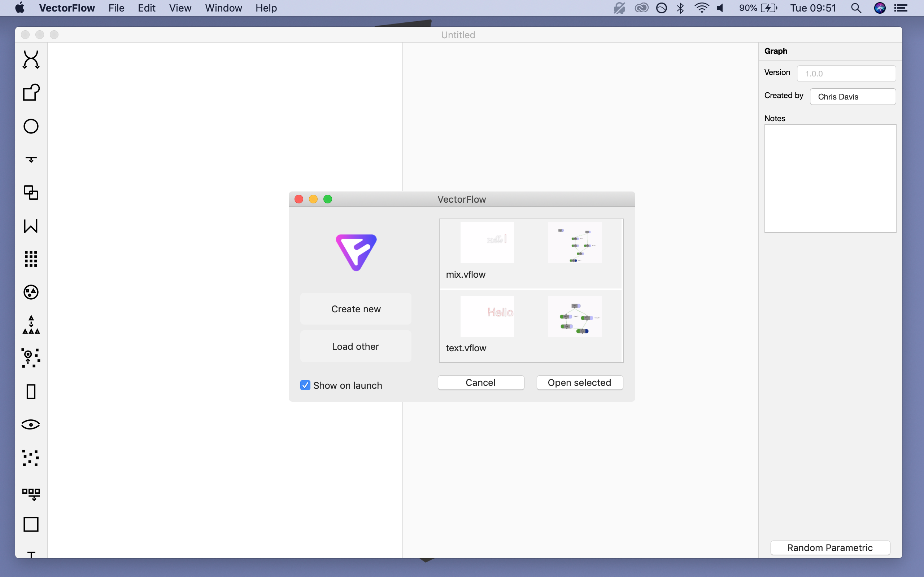Select the scattered dots tool icon
Screen dimensions: 924x577
pyautogui.click(x=31, y=458)
